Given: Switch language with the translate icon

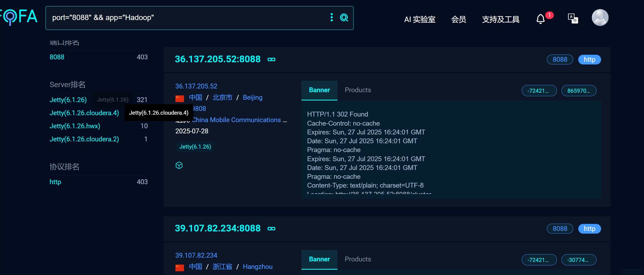Looking at the screenshot, I should [x=573, y=18].
